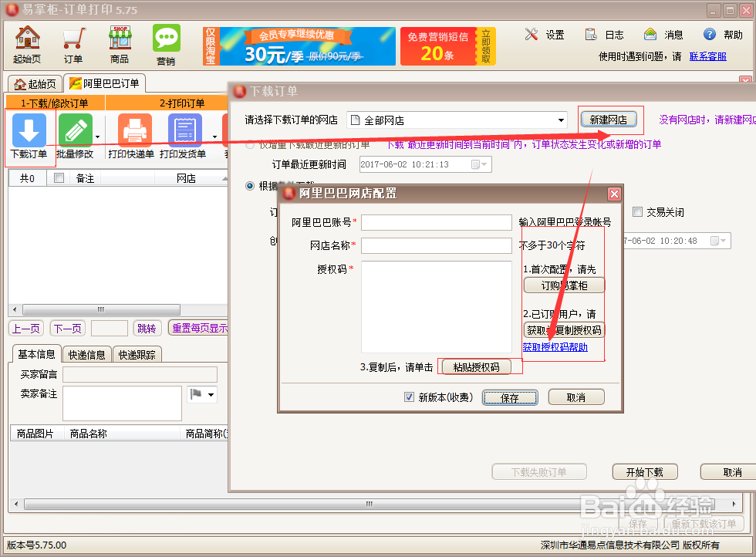
Task: Click the 订购易掌柜 button
Action: pyautogui.click(x=564, y=285)
